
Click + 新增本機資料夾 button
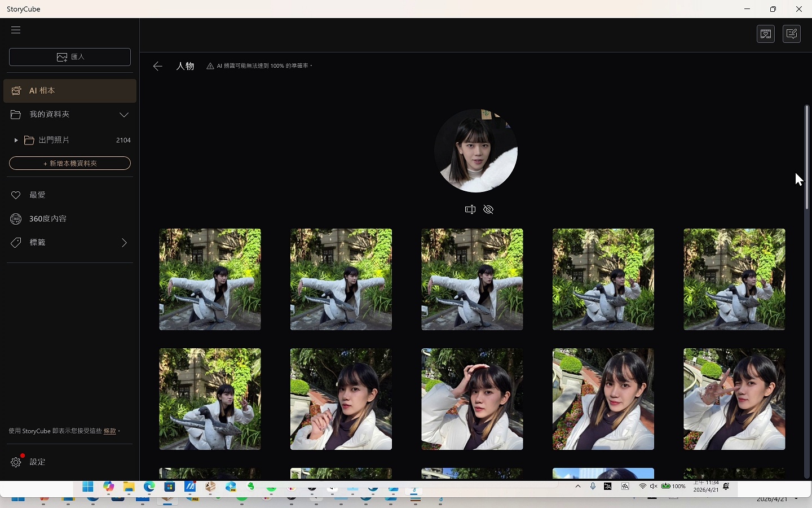(x=70, y=163)
